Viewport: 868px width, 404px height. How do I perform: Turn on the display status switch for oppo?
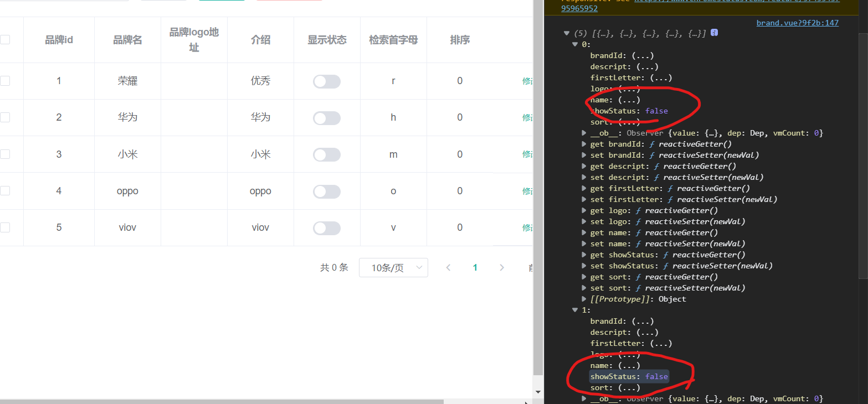tap(327, 191)
